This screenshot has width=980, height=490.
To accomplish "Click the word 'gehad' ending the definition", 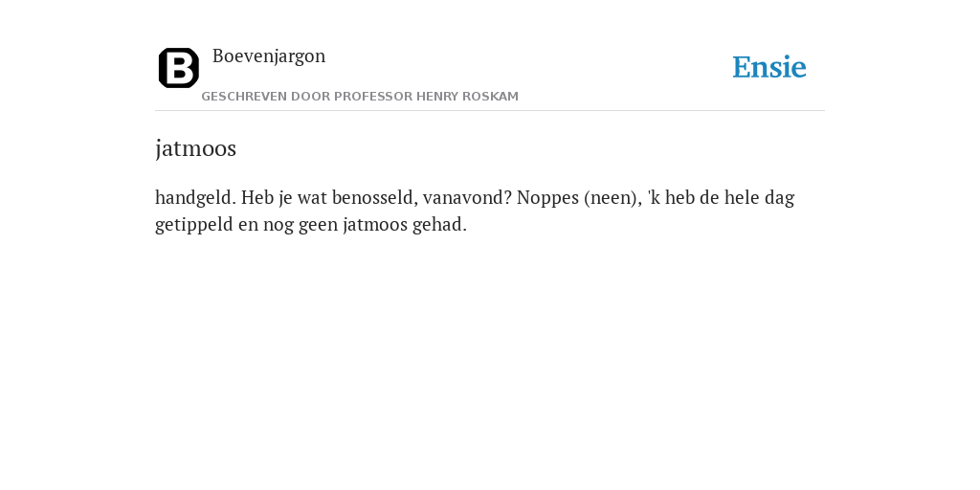I will (x=436, y=224).
